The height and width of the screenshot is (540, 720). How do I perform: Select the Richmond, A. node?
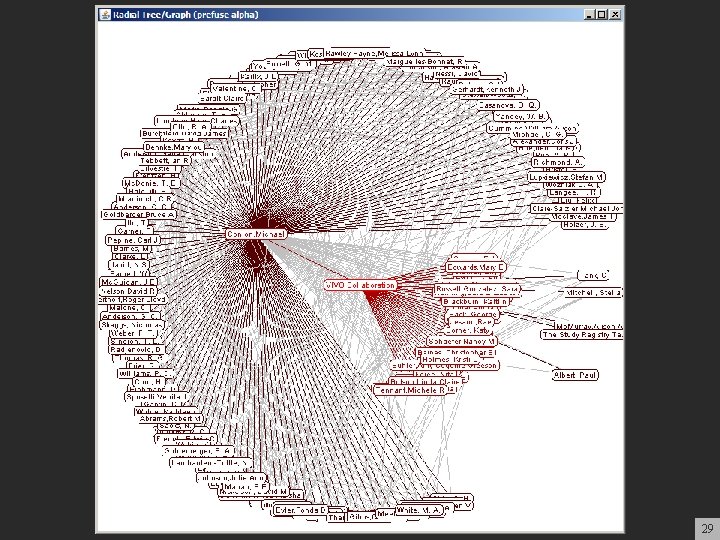[x=558, y=162]
